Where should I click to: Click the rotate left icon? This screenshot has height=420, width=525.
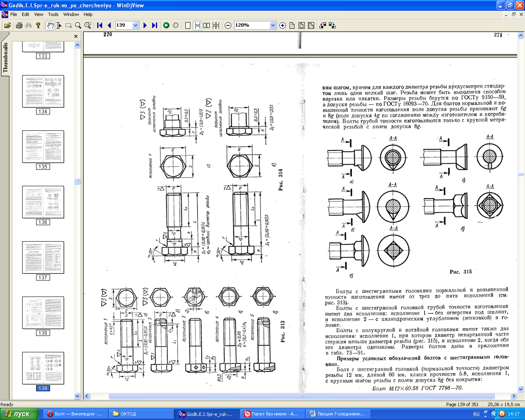pyautogui.click(x=323, y=25)
